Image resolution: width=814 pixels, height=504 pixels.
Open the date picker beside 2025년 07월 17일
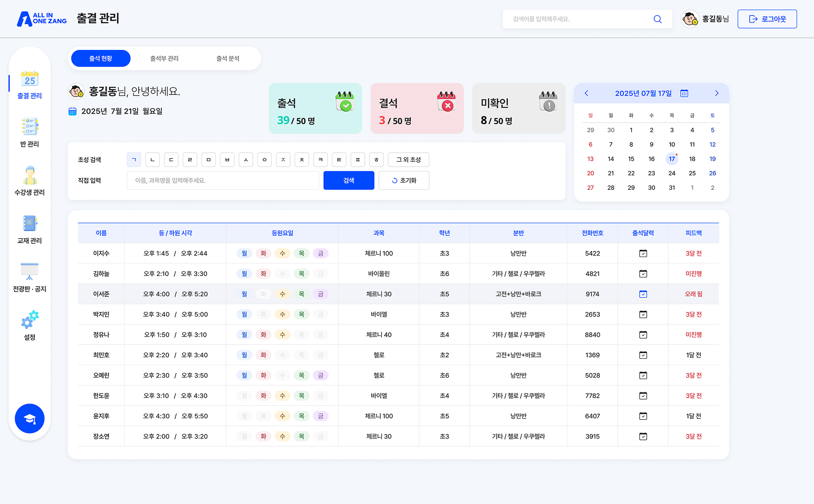(684, 93)
